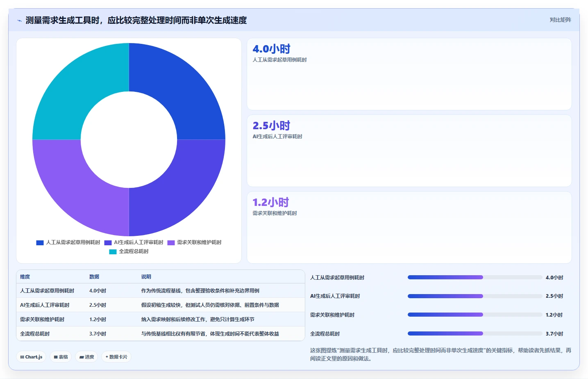Click the 数据卡片 tag chip
Viewport: 588px width, 379px height.
(x=116, y=357)
